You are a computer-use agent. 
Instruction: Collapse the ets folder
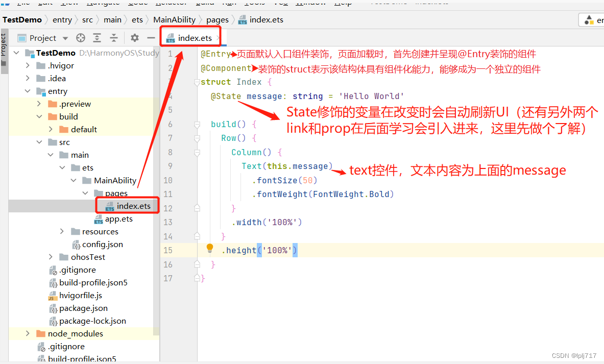62,167
